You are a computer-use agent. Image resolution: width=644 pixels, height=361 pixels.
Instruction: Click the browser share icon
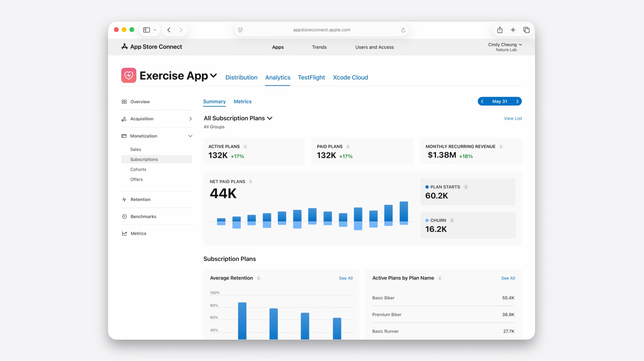[x=500, y=30]
